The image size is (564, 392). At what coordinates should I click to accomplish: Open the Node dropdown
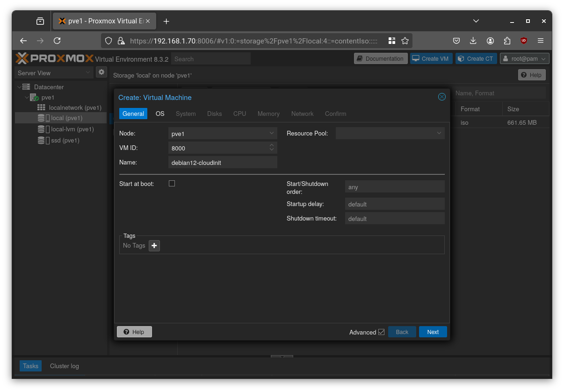click(271, 133)
